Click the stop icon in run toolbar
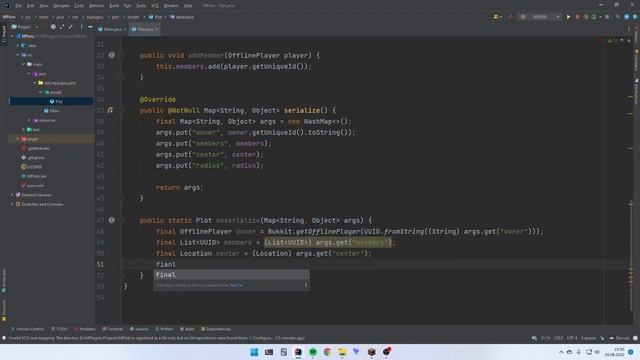This screenshot has width=640, height=360. coord(607,17)
